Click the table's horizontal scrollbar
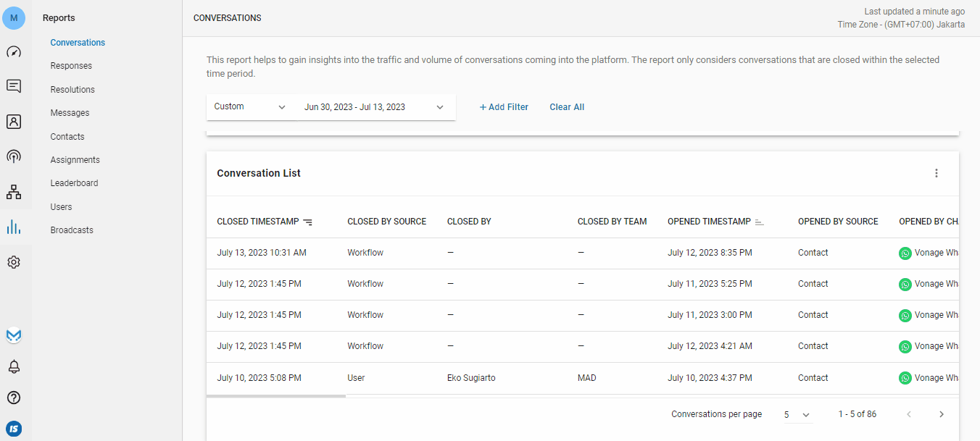Screen dimensions: 980x441 click(x=276, y=396)
